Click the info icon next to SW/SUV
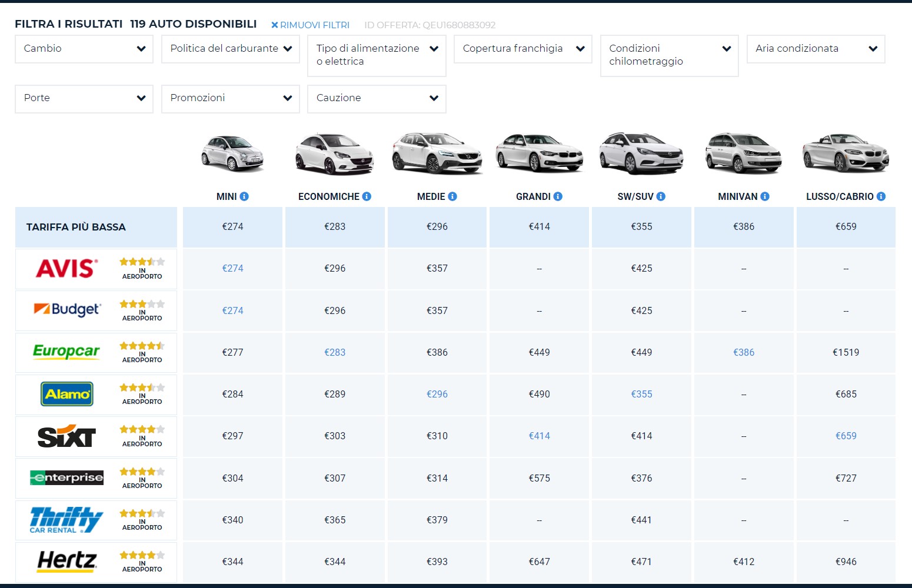The width and height of the screenshot is (912, 588). (x=661, y=196)
